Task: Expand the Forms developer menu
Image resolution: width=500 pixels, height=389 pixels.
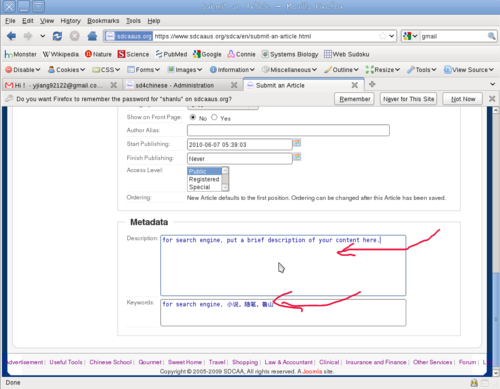Action: click(x=143, y=70)
